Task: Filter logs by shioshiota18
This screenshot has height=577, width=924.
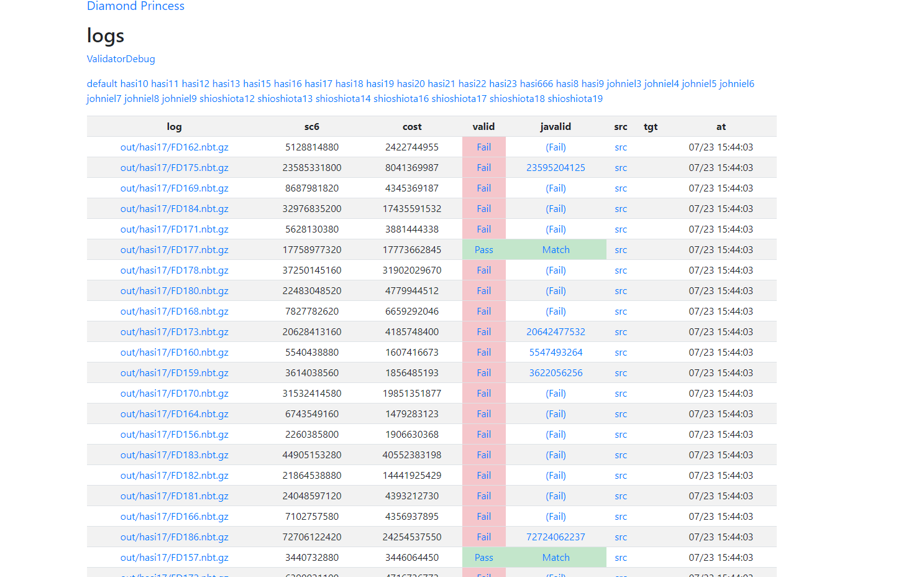Action: tap(517, 99)
